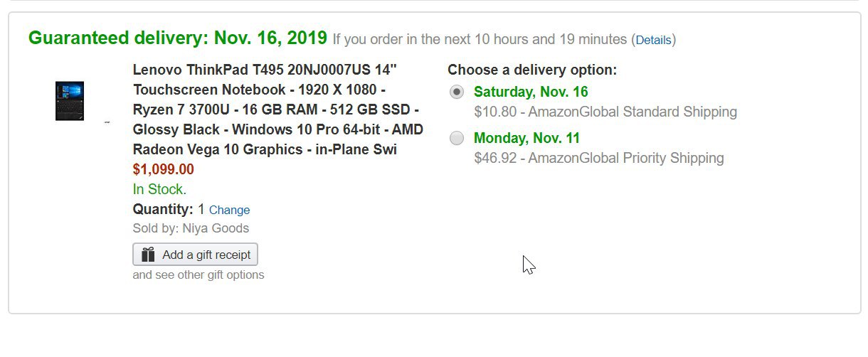Click the Lenovo ThinkPad T495 product title
The height and width of the screenshot is (357, 868).
point(277,110)
